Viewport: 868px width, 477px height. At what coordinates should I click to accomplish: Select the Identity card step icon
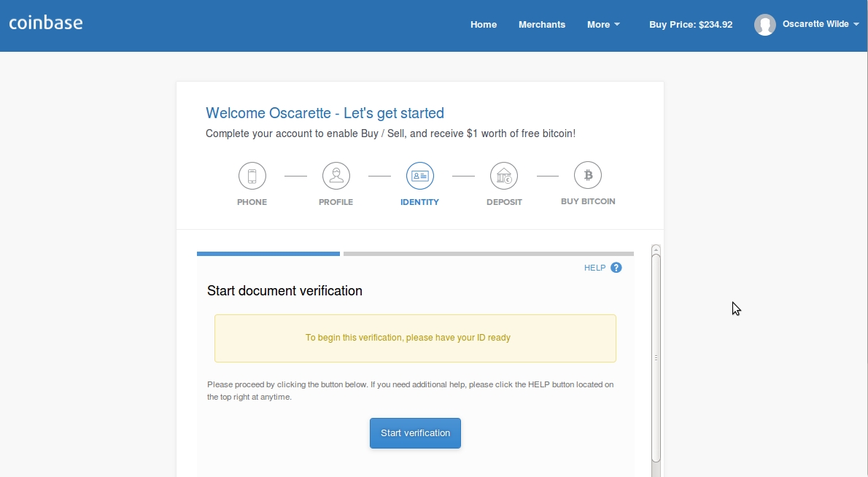(x=419, y=176)
